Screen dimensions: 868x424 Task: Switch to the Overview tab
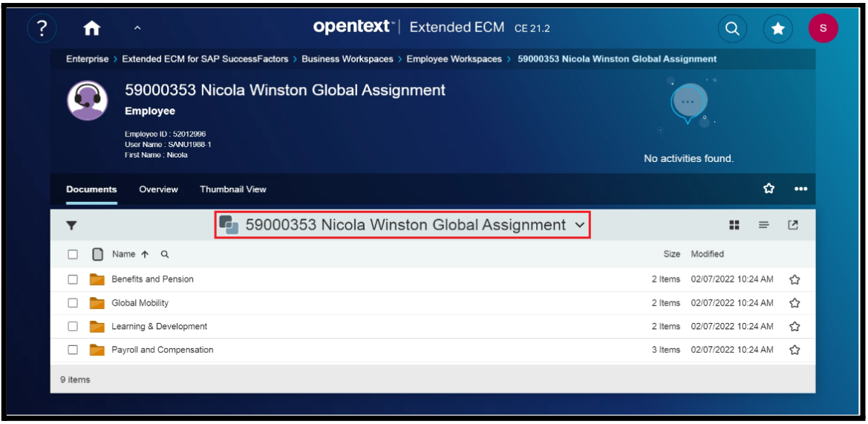point(158,189)
